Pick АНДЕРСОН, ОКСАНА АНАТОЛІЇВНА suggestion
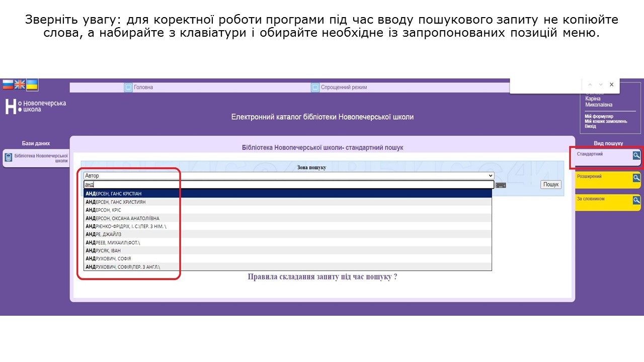 [123, 218]
